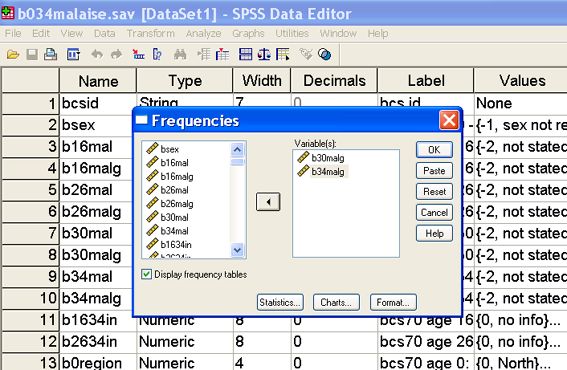
Task: Click the ruler icon beside b34malg in Variable(s) box
Action: coord(303,171)
